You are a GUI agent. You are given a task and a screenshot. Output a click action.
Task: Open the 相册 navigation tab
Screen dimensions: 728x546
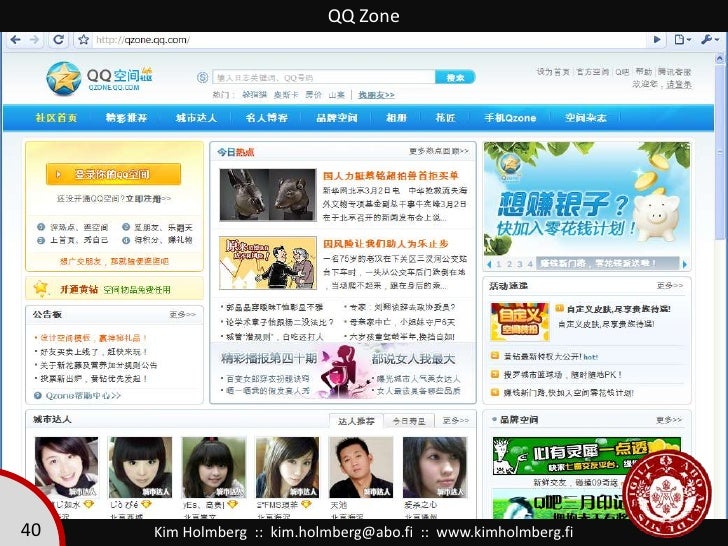point(396,118)
